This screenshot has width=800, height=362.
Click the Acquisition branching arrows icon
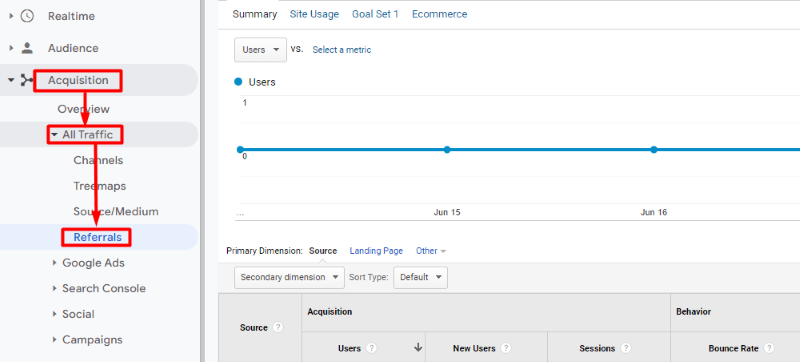pos(26,81)
